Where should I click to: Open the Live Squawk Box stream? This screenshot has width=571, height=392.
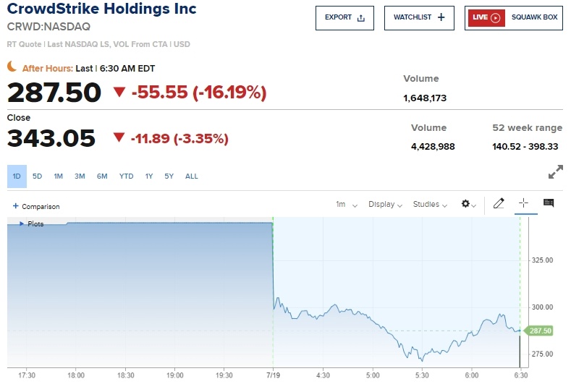click(513, 18)
